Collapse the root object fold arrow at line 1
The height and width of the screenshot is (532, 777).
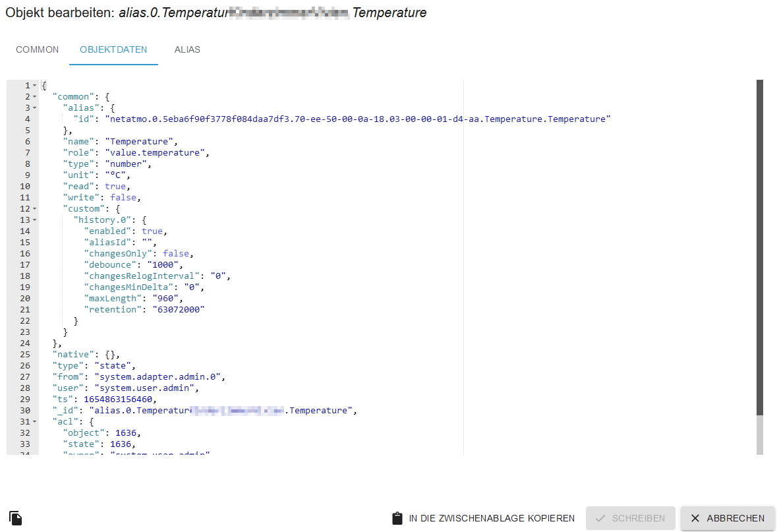coord(35,85)
